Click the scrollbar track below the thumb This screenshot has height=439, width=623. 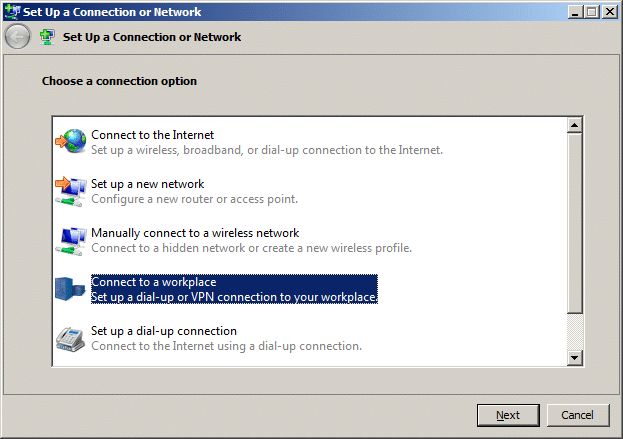click(575, 331)
